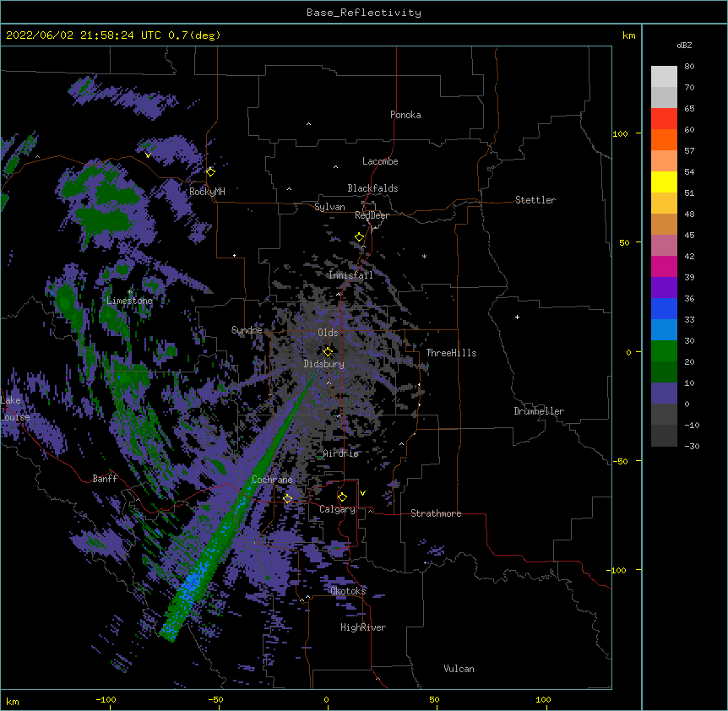The height and width of the screenshot is (711, 728).
Task: Click the Vulcan town label
Action: coord(459,669)
